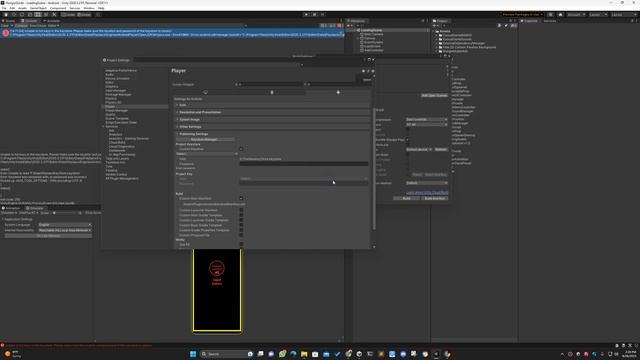This screenshot has width=640, height=360.
Task: Click the Clear button in Console
Action: tap(4, 26)
